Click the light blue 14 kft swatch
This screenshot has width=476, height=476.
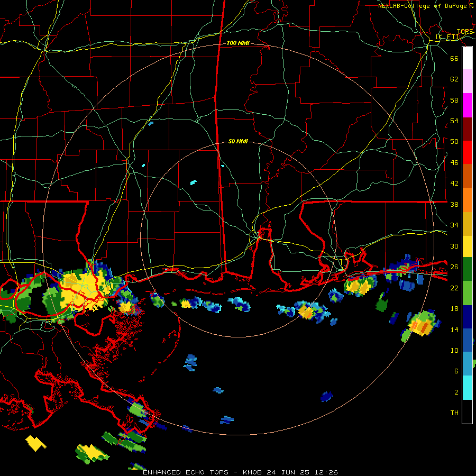coord(467,364)
